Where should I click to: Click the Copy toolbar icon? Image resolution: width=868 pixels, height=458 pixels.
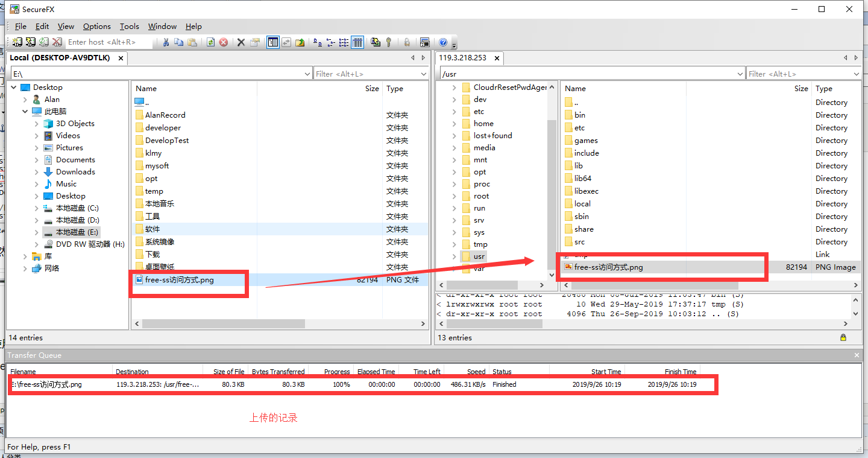[178, 42]
